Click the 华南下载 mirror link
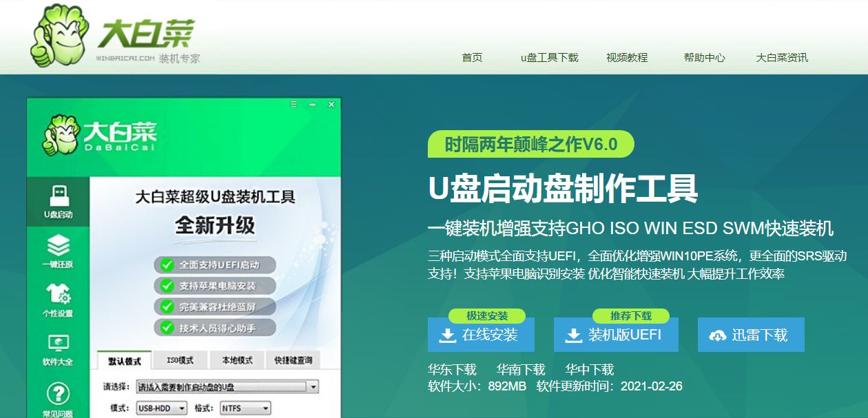Viewport: 868px width, 418px height. click(x=521, y=370)
